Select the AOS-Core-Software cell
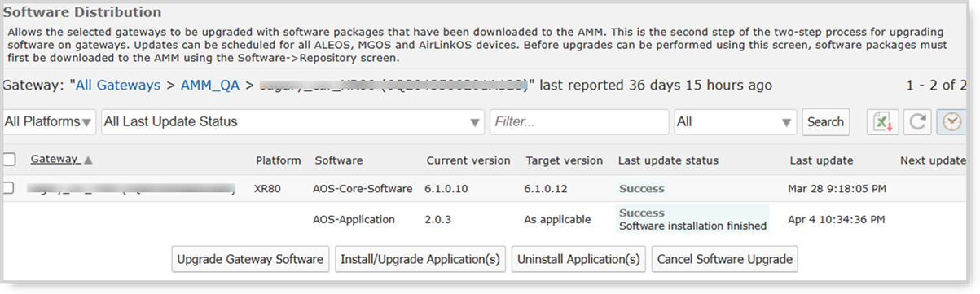The image size is (980, 294). point(363,189)
